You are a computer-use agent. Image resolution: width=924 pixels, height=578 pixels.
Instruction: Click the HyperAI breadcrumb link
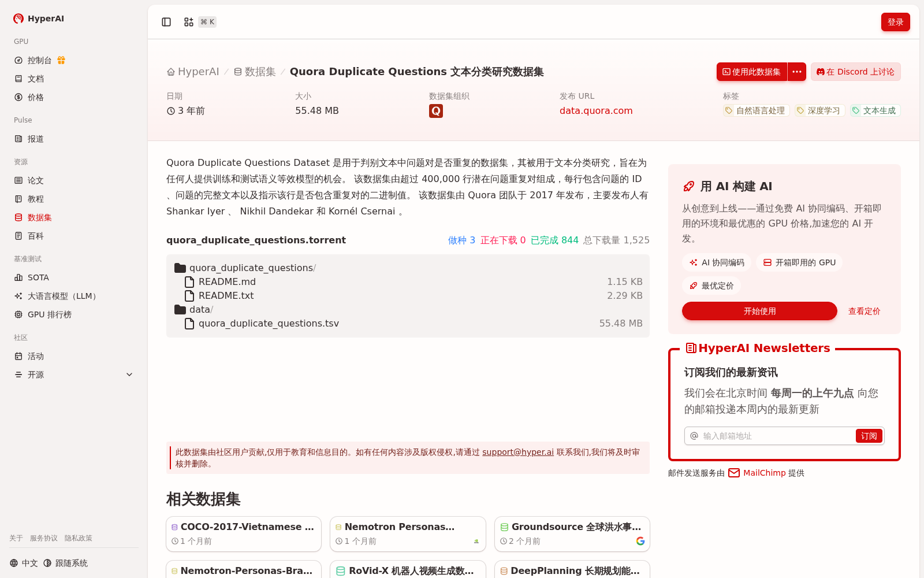[193, 72]
